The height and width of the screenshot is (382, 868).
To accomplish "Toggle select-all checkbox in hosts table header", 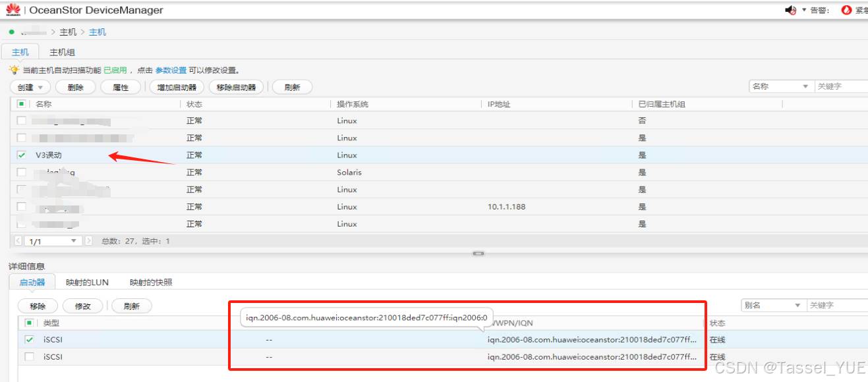I will point(22,104).
